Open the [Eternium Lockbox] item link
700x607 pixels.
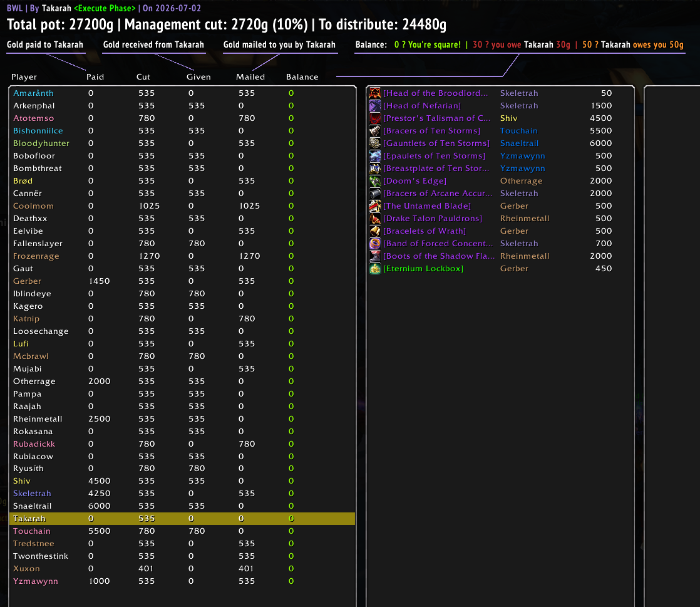coord(423,268)
